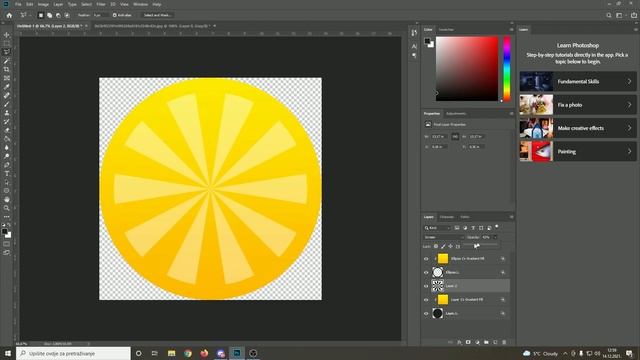Select the Path Selection tool
Image resolution: width=640 pixels, height=360 pixels.
tap(7, 182)
